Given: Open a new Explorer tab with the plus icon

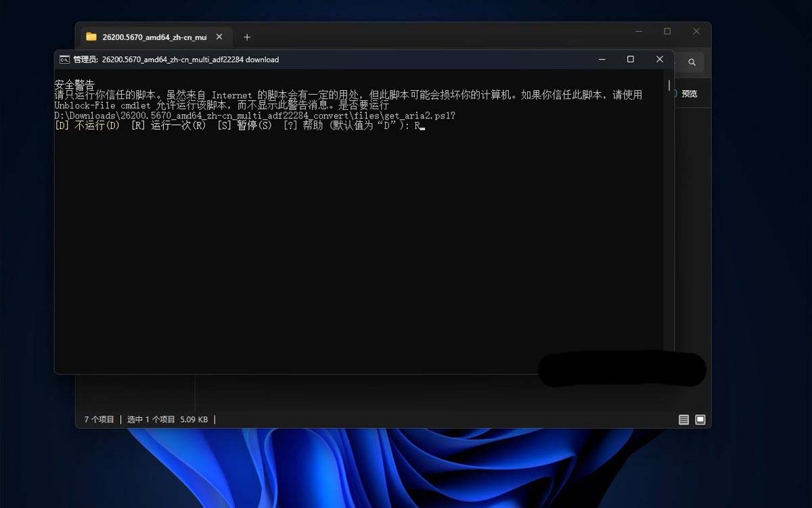Looking at the screenshot, I should [247, 37].
